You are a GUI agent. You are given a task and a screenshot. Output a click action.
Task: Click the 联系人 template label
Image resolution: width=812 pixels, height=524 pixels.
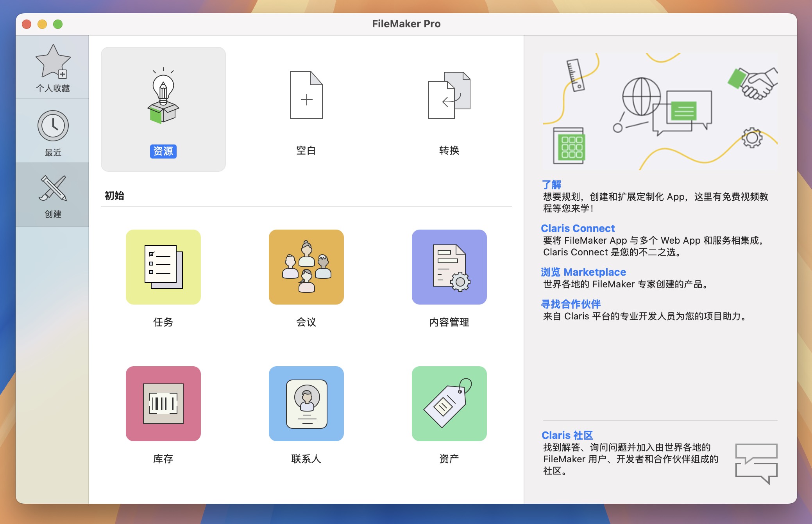(x=306, y=459)
